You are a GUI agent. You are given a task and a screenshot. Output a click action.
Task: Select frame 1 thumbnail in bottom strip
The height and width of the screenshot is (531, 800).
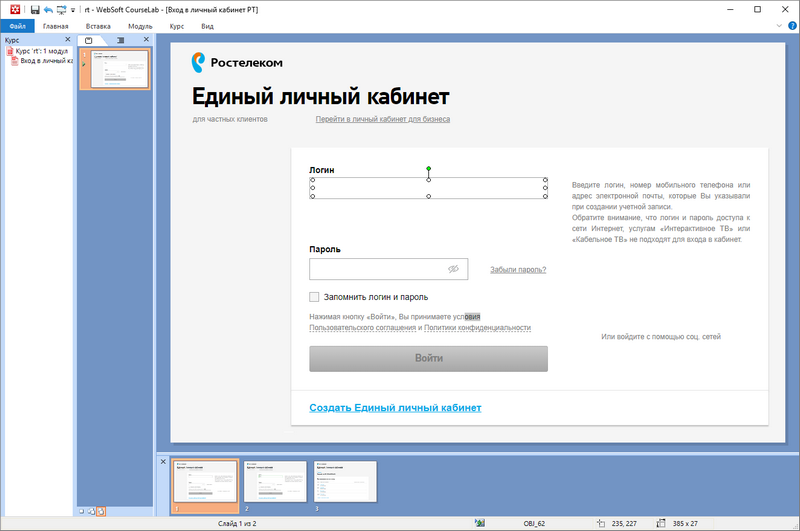[205, 482]
